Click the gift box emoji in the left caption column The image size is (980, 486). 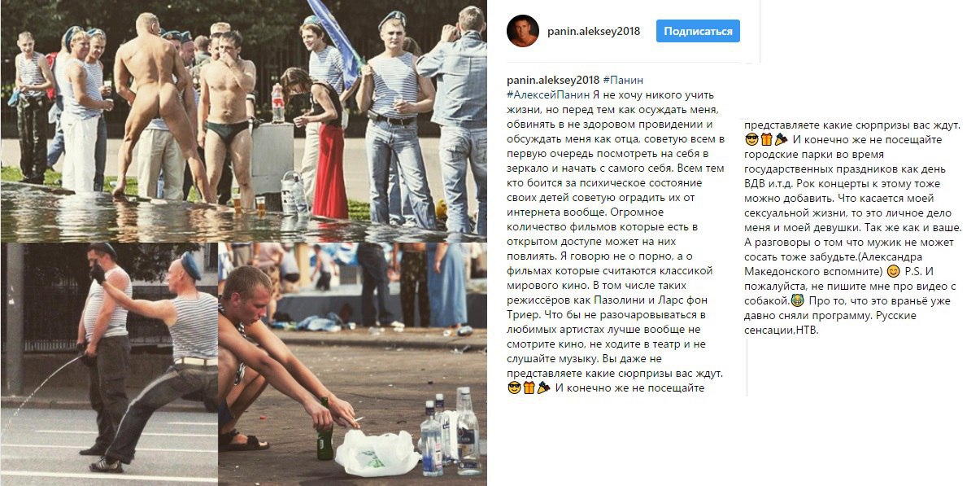[x=528, y=388]
